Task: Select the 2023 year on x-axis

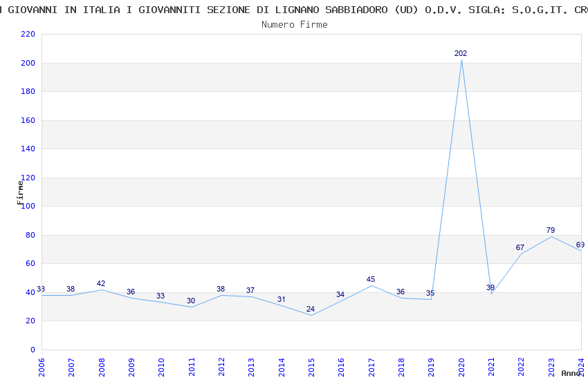Action: pos(551,366)
